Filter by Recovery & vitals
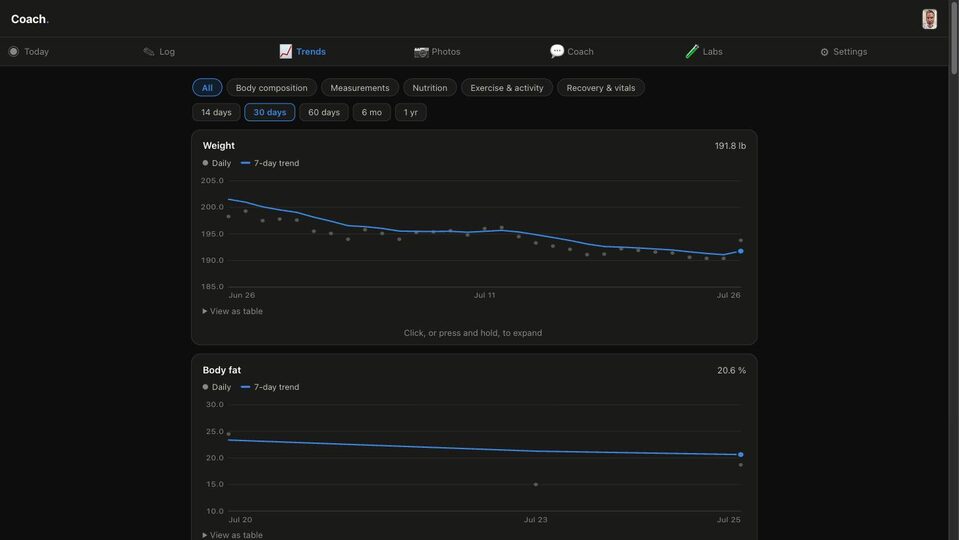The height and width of the screenshot is (540, 959). coord(601,87)
